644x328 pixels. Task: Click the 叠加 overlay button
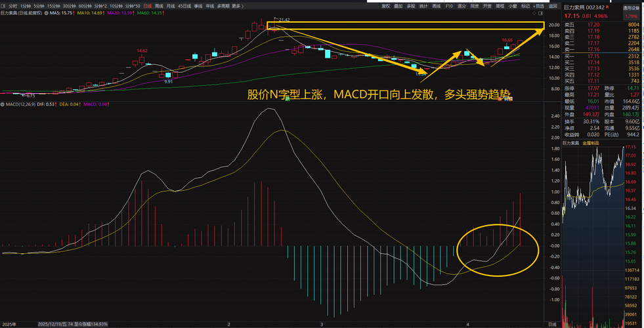click(x=398, y=6)
